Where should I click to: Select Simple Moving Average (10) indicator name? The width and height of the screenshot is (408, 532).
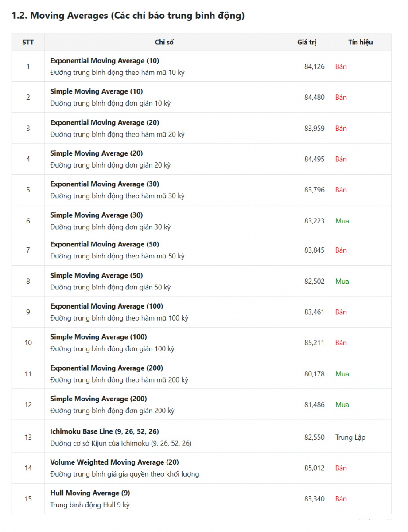(97, 92)
